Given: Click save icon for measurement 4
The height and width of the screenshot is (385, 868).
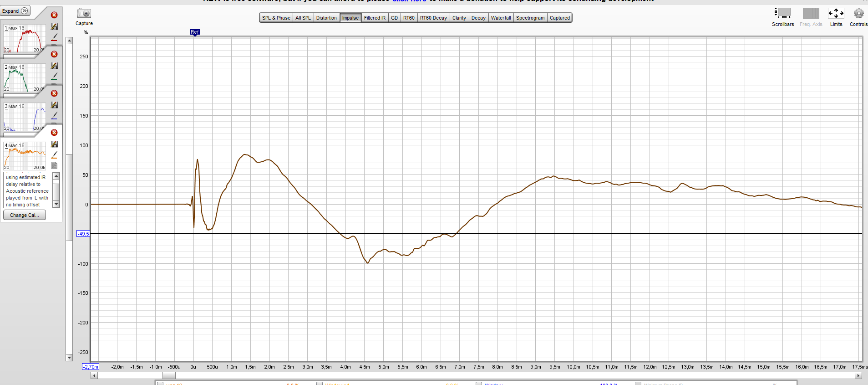Looking at the screenshot, I should click(54, 144).
